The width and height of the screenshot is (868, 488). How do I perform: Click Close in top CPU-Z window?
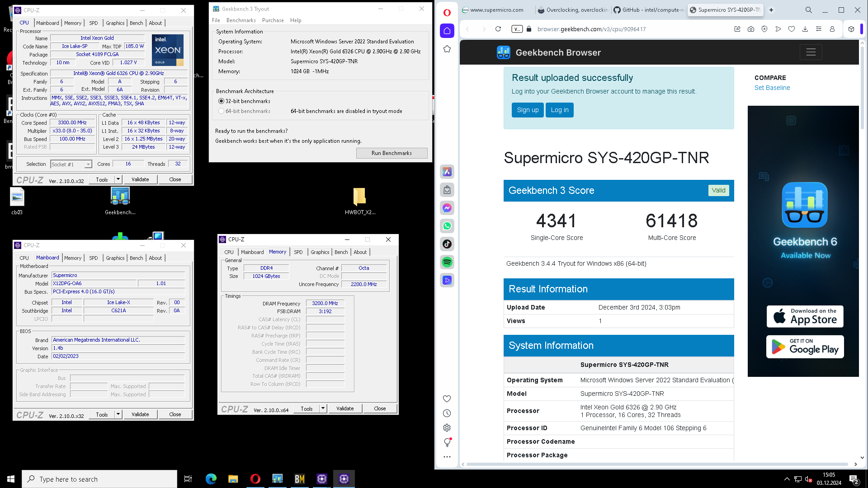(x=175, y=179)
